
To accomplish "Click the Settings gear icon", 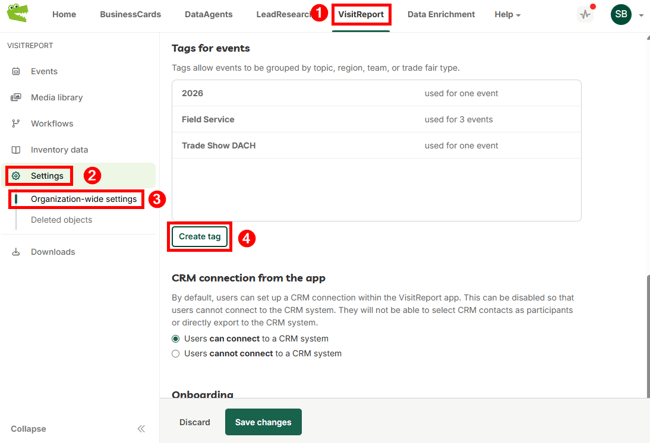I will [x=16, y=176].
